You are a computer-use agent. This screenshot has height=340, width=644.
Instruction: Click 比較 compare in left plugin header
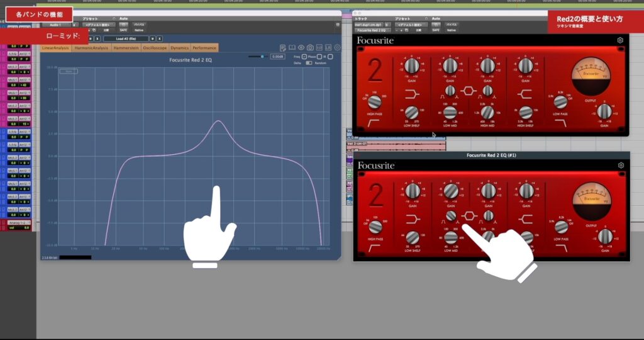tap(106, 30)
